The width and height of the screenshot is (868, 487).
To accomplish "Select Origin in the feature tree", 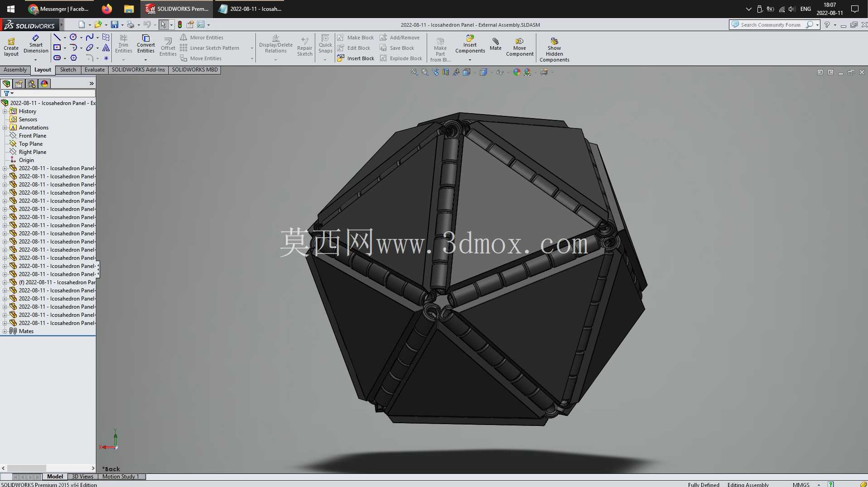I will 26,160.
